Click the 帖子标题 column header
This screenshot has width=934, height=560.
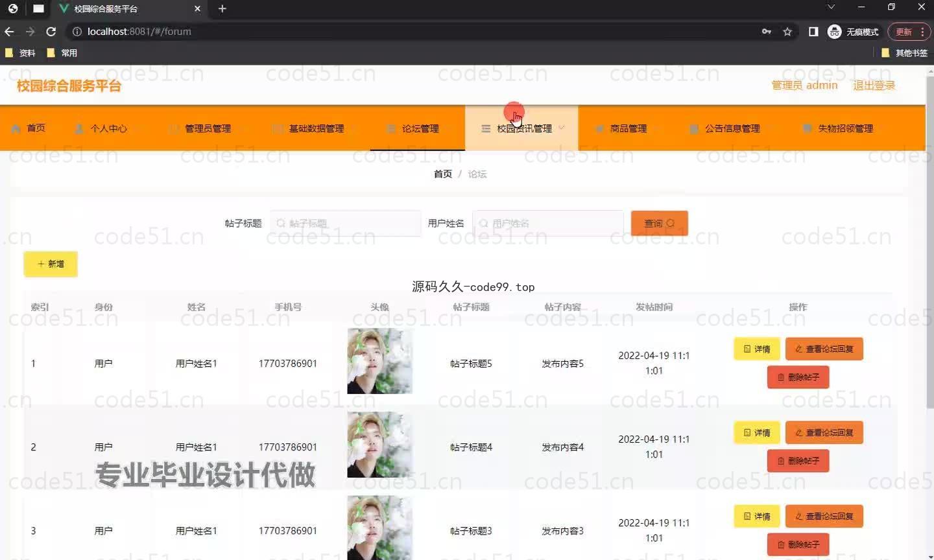(471, 307)
